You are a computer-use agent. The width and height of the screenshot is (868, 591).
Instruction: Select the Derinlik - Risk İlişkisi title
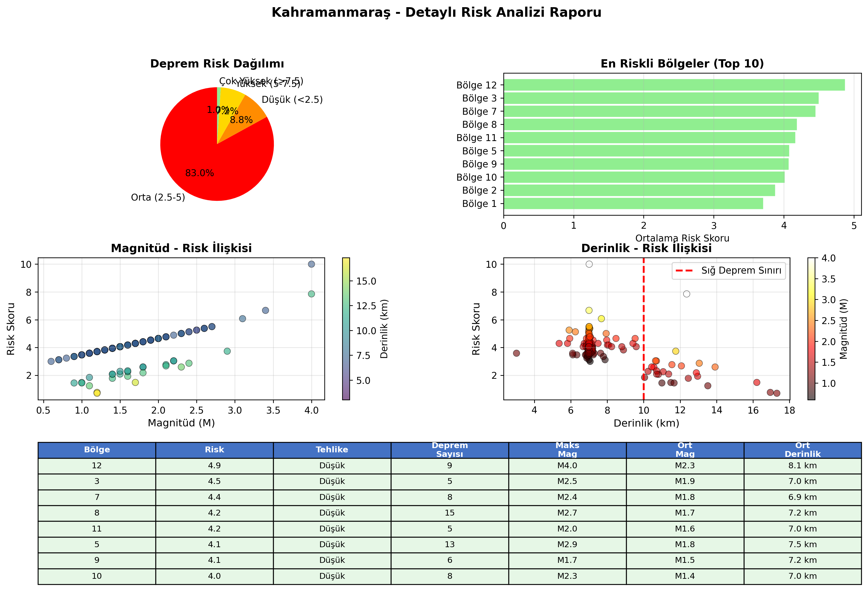[x=646, y=248]
